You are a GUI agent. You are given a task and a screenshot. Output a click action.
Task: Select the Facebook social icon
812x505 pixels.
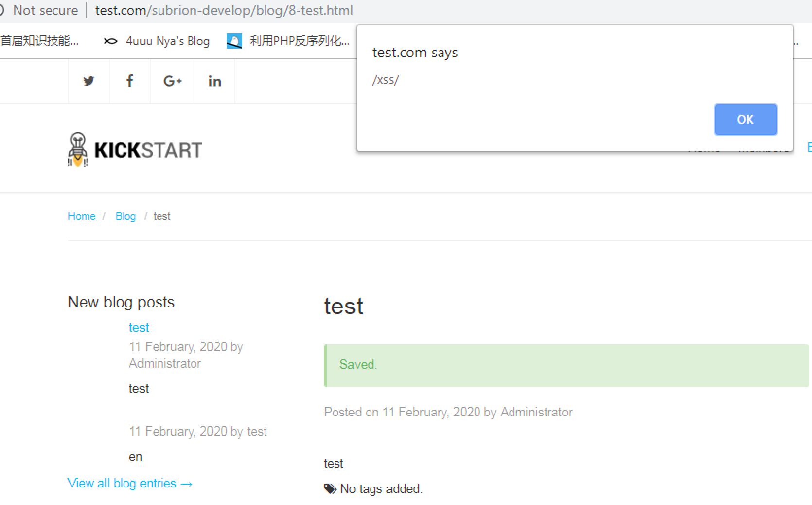(x=129, y=81)
